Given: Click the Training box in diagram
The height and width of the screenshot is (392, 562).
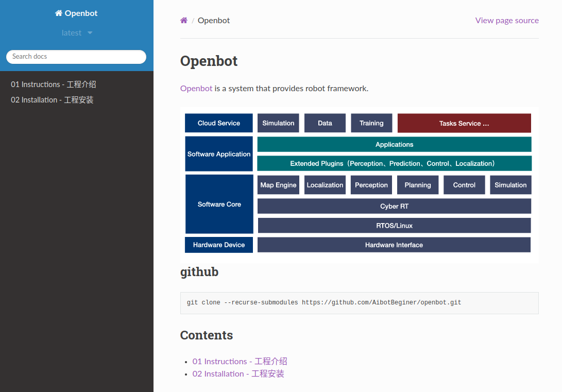Looking at the screenshot, I should [371, 123].
